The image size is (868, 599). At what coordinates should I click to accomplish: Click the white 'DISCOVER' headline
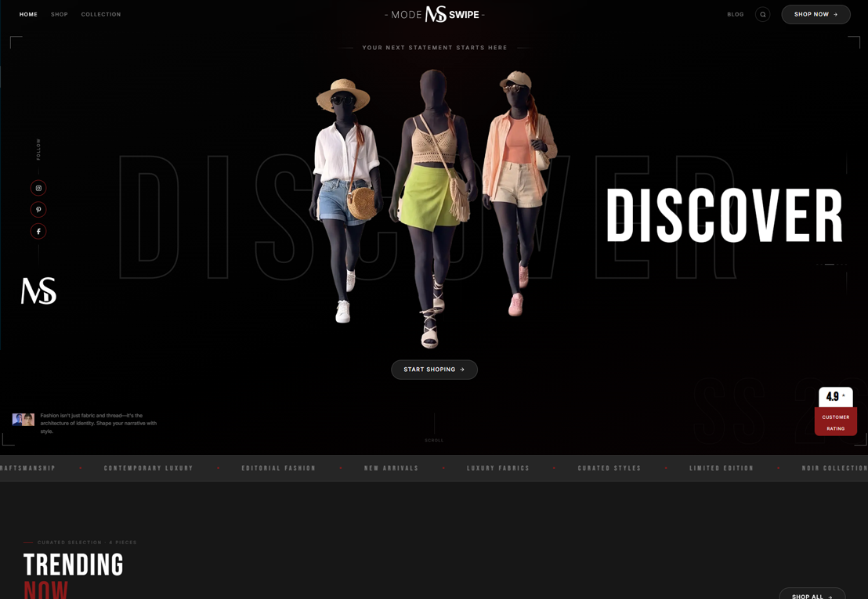724,215
